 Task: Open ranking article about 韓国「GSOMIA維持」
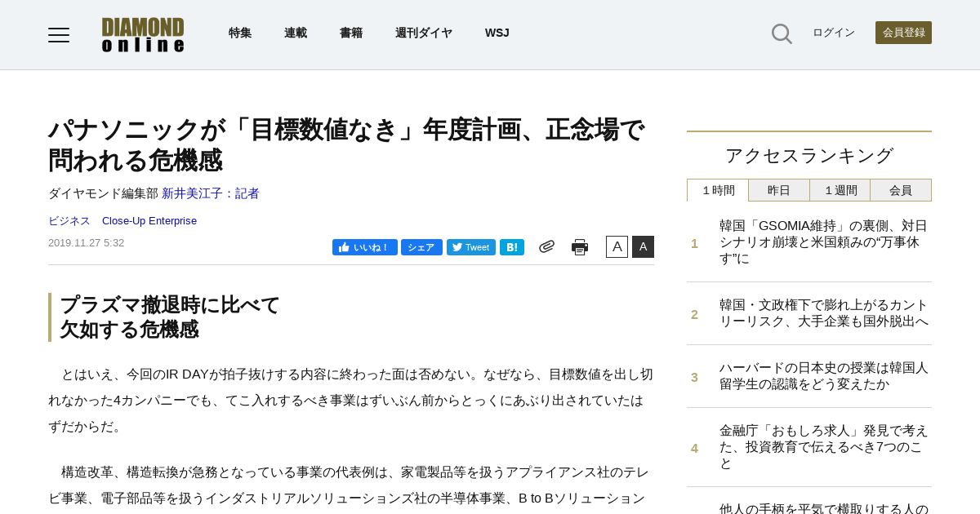pos(824,242)
